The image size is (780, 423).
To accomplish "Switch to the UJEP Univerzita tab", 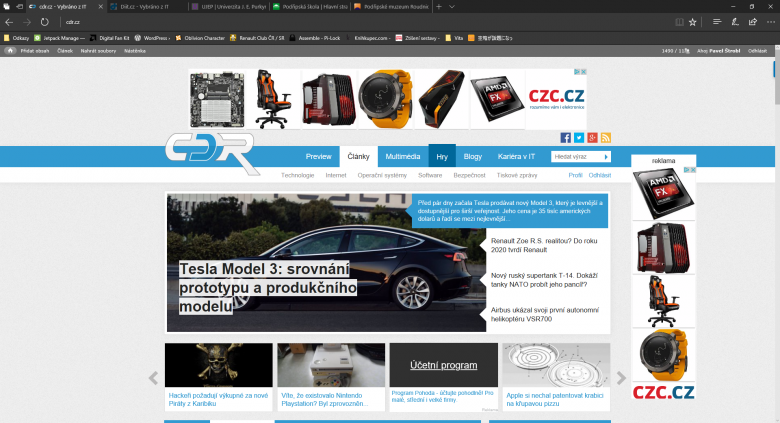I will [x=229, y=6].
